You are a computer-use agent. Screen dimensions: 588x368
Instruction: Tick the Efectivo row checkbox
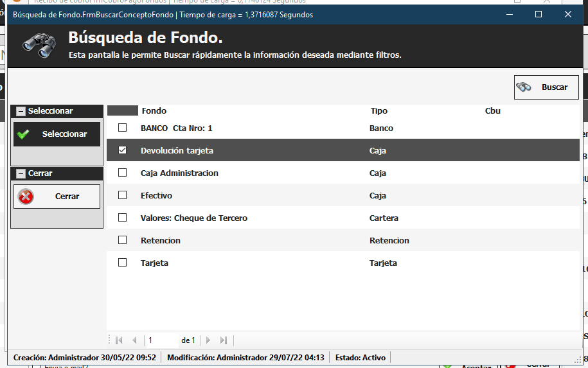122,196
